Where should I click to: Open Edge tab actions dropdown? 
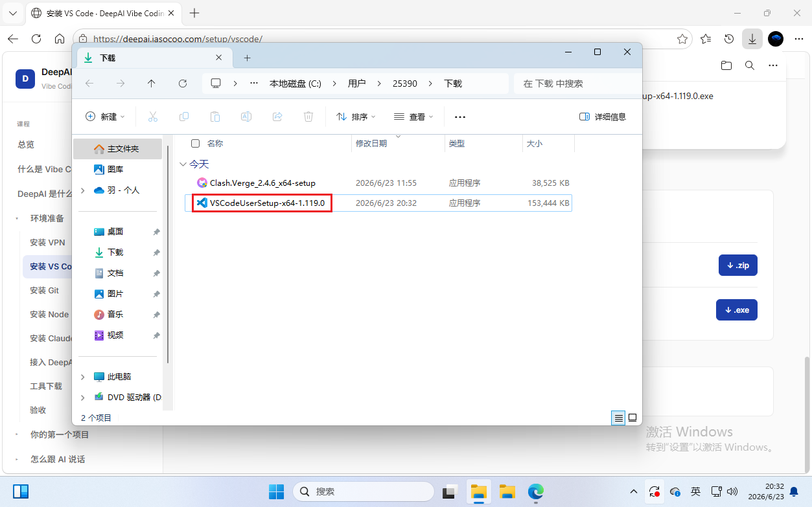pos(13,13)
